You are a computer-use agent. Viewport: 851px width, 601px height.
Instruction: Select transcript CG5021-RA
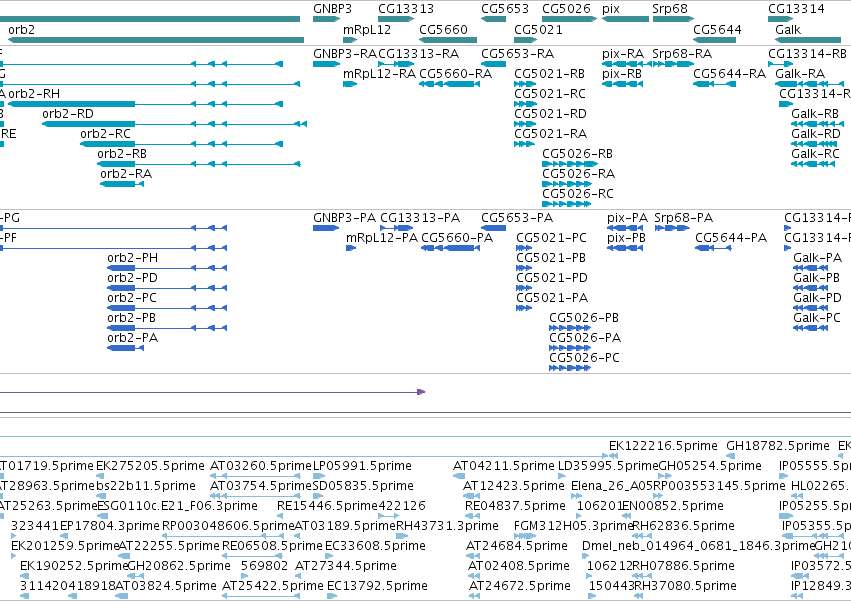(550, 134)
